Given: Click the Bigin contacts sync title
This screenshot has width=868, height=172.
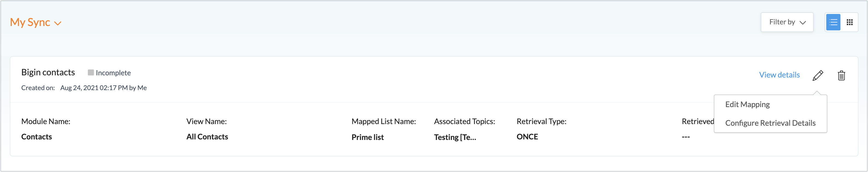Looking at the screenshot, I should point(48,72).
